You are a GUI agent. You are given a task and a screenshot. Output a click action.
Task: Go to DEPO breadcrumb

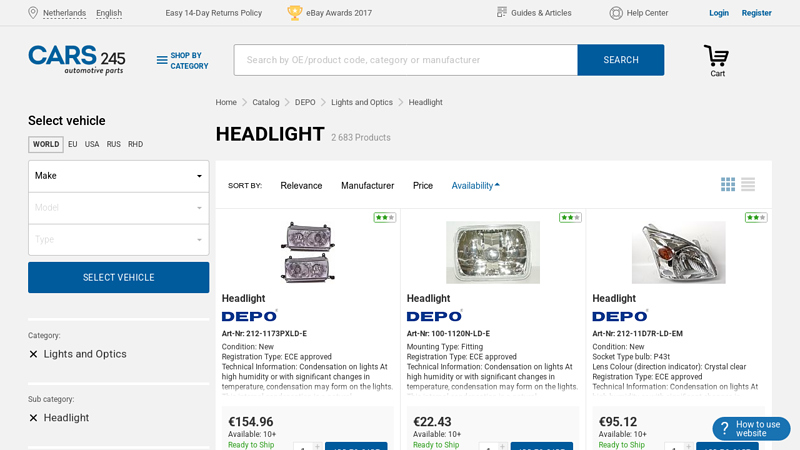click(x=305, y=102)
